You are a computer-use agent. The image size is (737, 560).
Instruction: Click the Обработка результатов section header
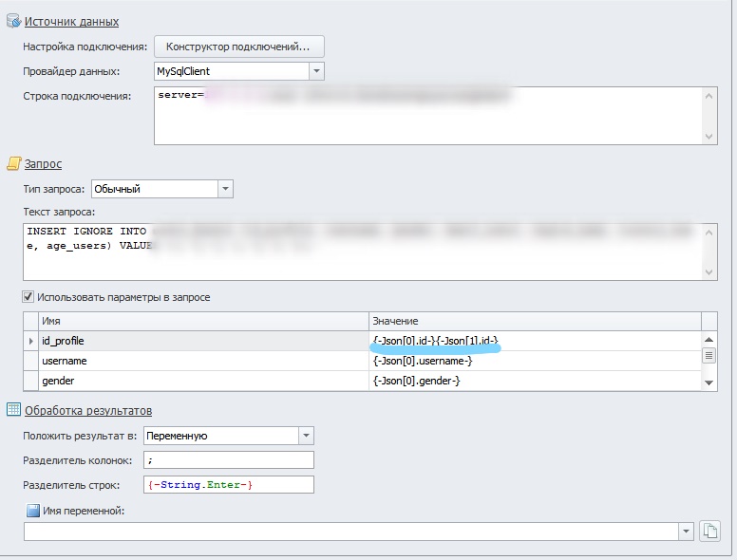87,411
